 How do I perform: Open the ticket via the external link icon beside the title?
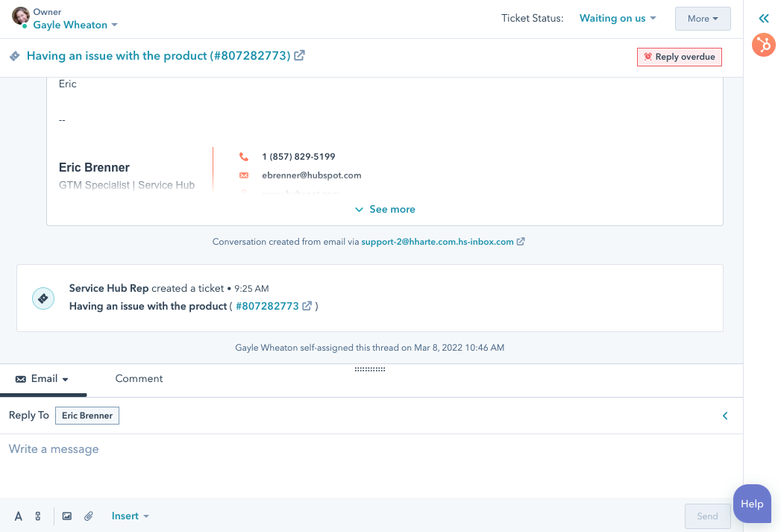point(299,55)
